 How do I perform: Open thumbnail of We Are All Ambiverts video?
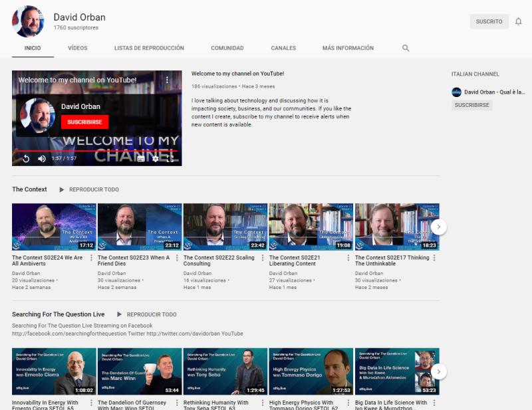tap(54, 227)
